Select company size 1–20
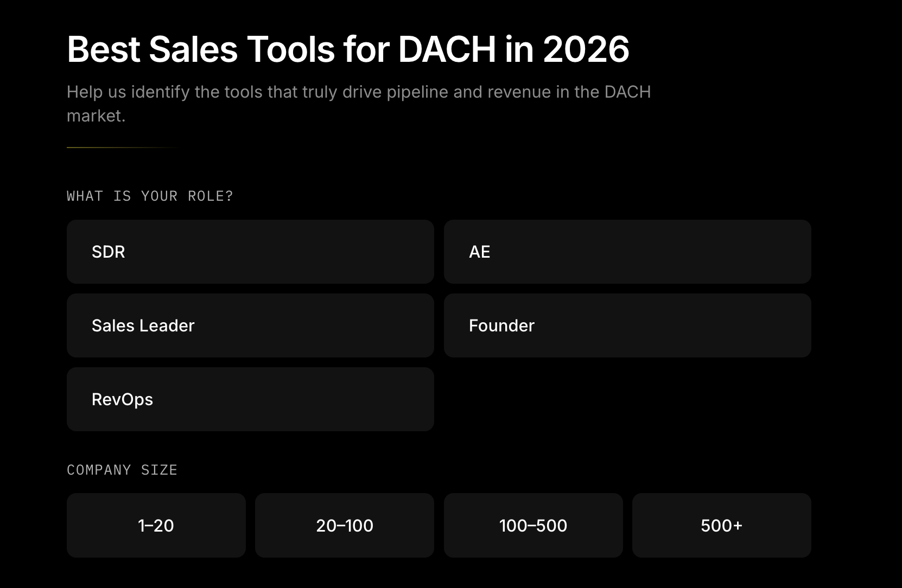The width and height of the screenshot is (902, 588). (156, 525)
